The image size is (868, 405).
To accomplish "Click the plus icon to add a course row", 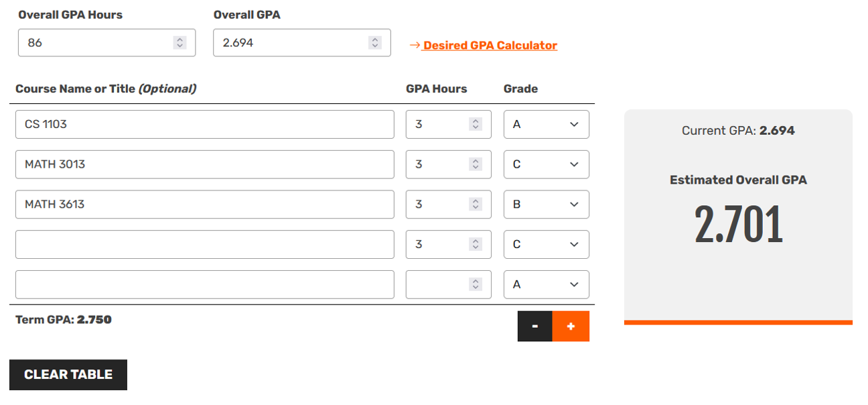I will point(571,326).
